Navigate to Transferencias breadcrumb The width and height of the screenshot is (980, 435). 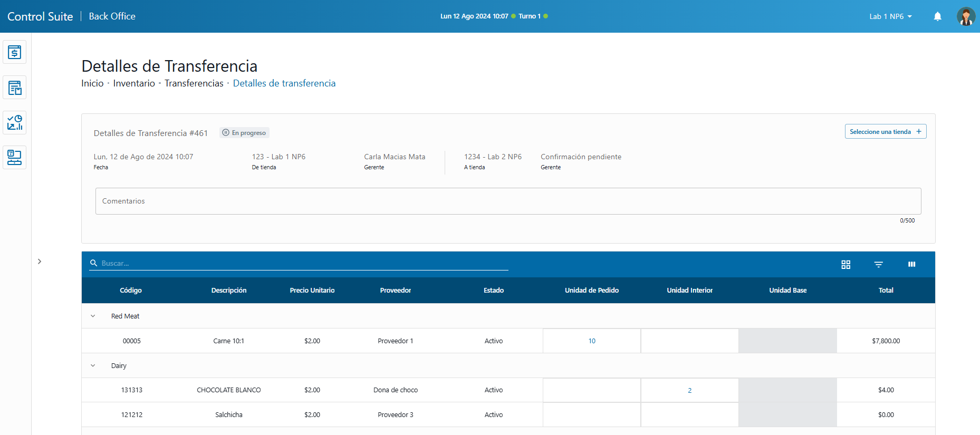pos(194,83)
